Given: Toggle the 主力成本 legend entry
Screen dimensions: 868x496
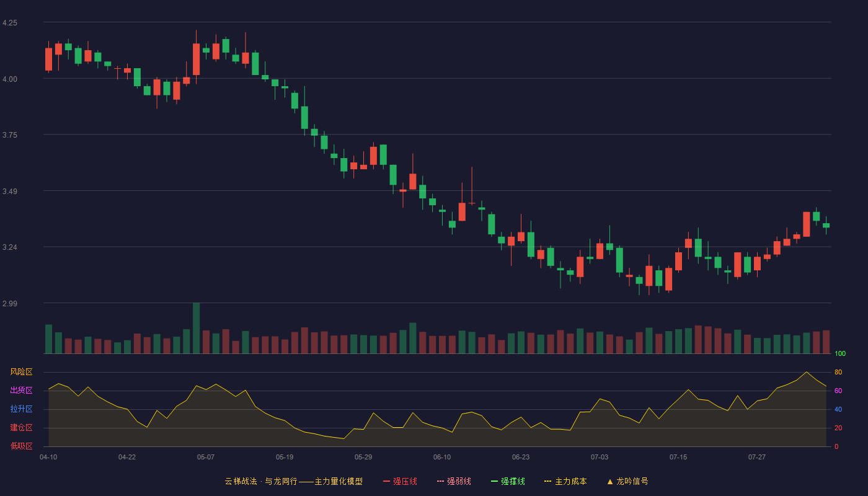Looking at the screenshot, I should [565, 481].
